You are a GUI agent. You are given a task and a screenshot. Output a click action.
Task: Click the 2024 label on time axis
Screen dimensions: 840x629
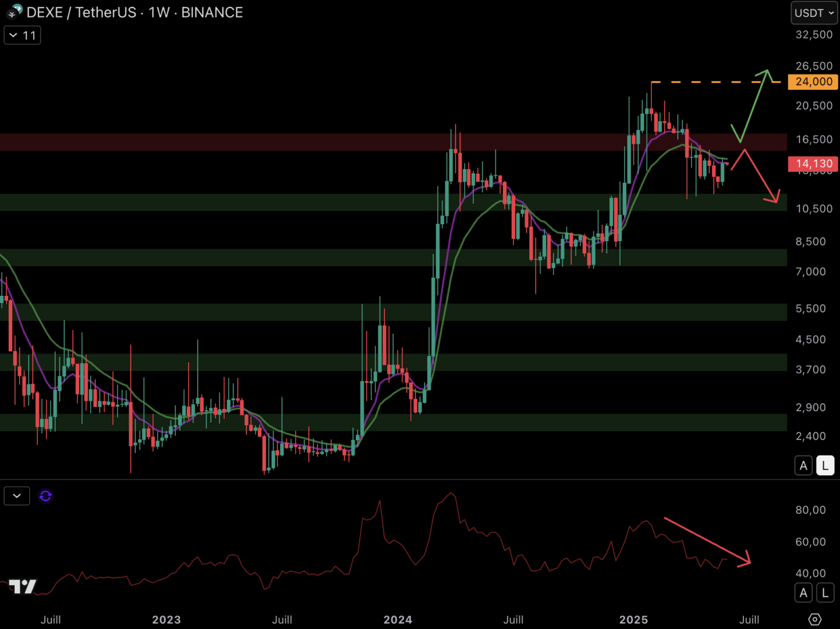click(x=398, y=620)
